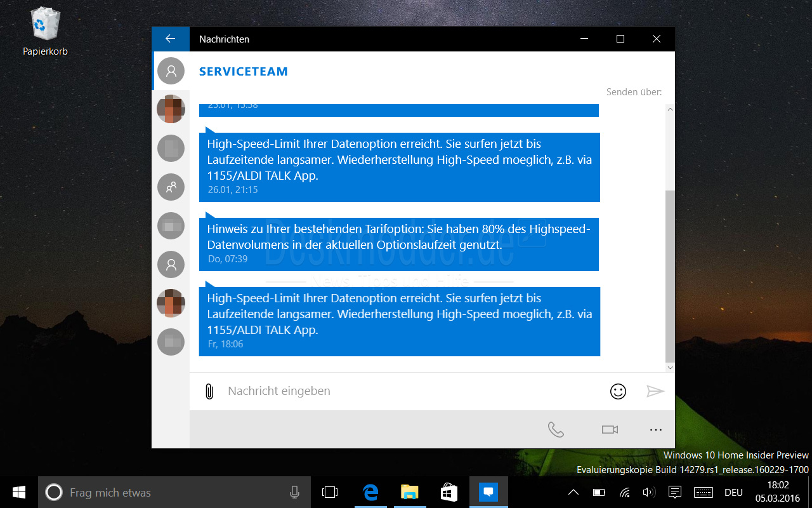Click the SERVICETEAM contact name header

point(244,72)
